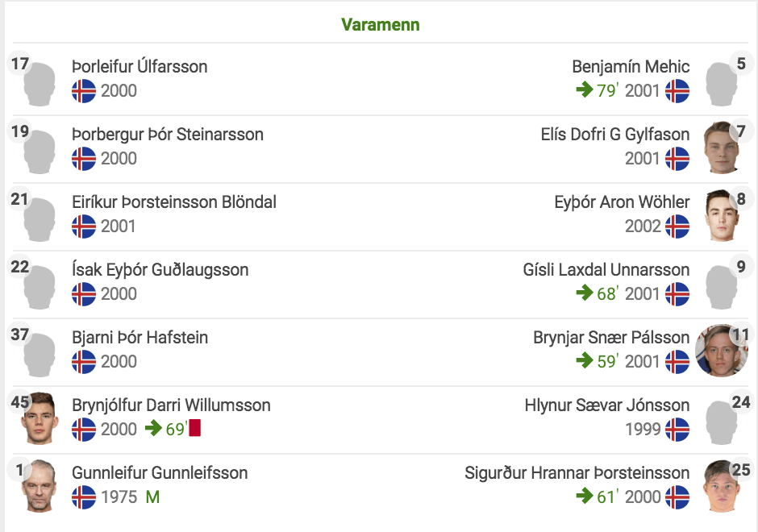Click number 24 placeholder avatar
Screen dimensions: 758x532
coord(721,422)
